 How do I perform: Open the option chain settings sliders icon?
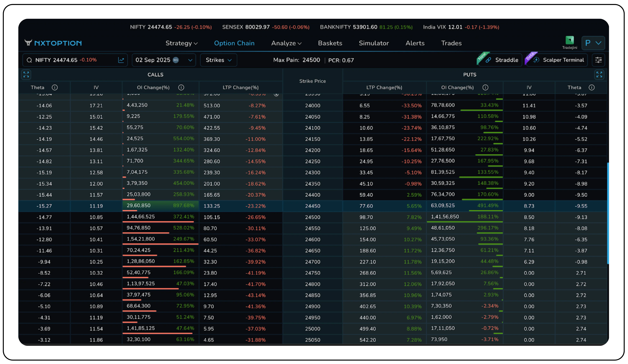tap(598, 60)
